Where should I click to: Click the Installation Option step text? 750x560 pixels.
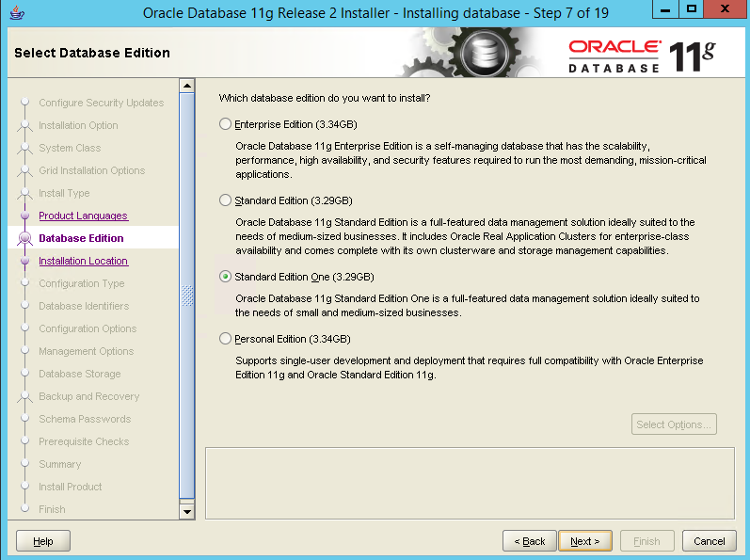(78, 125)
